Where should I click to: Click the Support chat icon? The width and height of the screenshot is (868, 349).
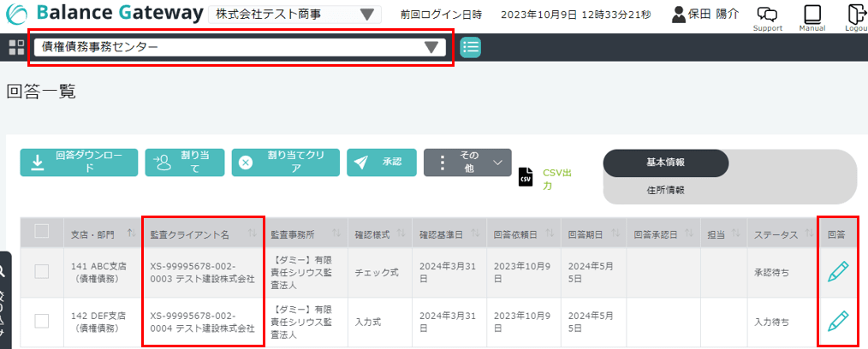pos(768,14)
